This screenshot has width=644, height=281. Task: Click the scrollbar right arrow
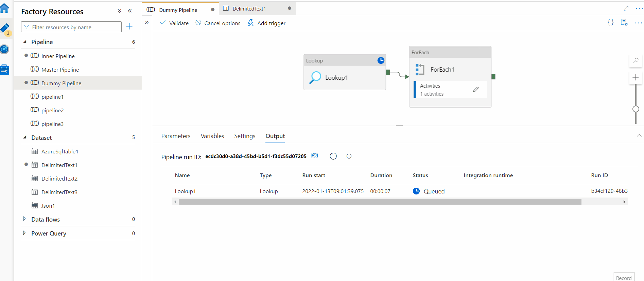point(624,202)
